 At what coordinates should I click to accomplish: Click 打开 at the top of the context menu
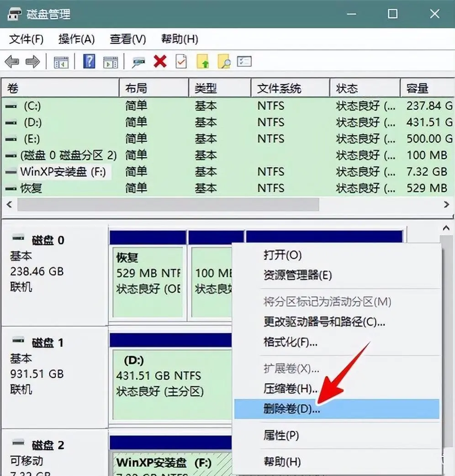point(281,256)
